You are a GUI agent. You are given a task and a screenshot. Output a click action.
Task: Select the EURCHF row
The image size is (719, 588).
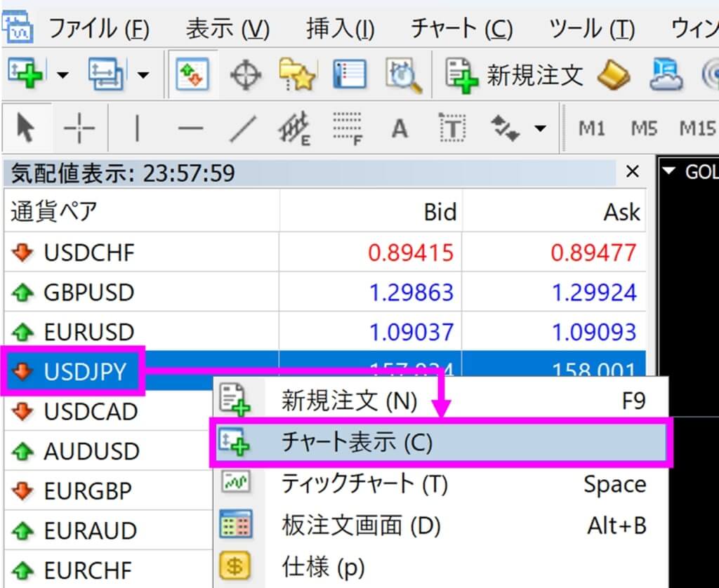pos(108,570)
